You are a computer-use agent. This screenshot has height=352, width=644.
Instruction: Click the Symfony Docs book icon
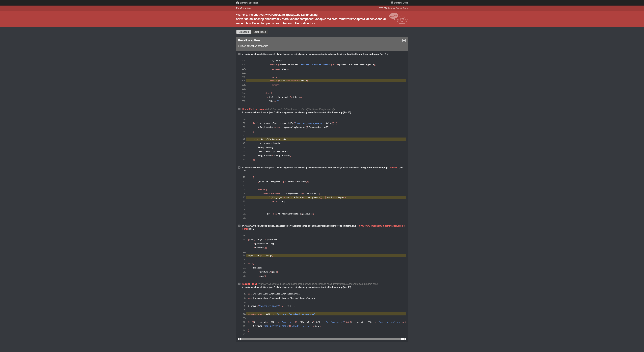tap(392, 3)
